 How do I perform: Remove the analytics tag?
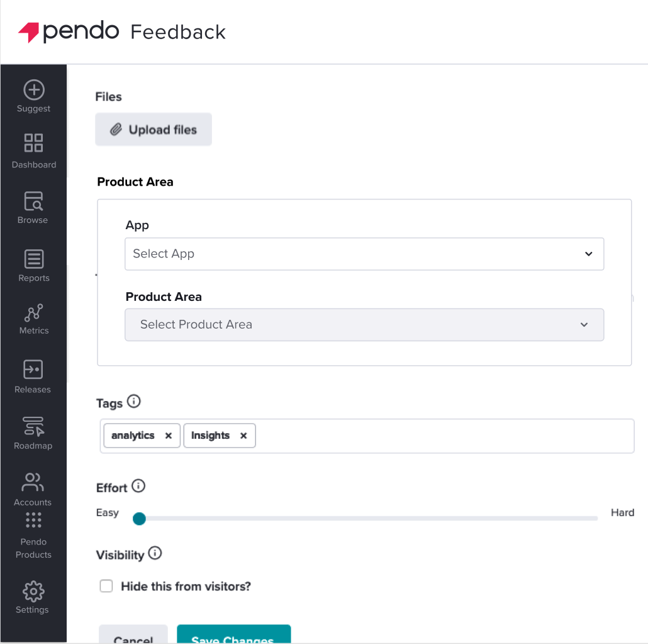tap(168, 436)
